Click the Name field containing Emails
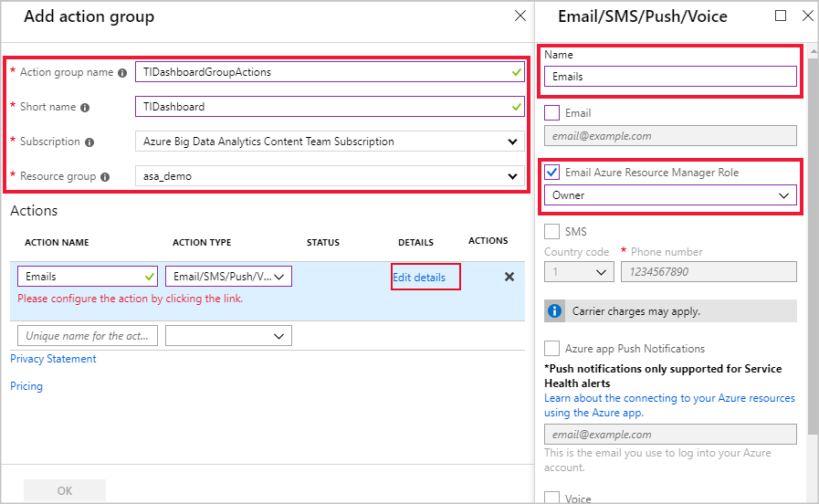The image size is (819, 504). coord(670,77)
